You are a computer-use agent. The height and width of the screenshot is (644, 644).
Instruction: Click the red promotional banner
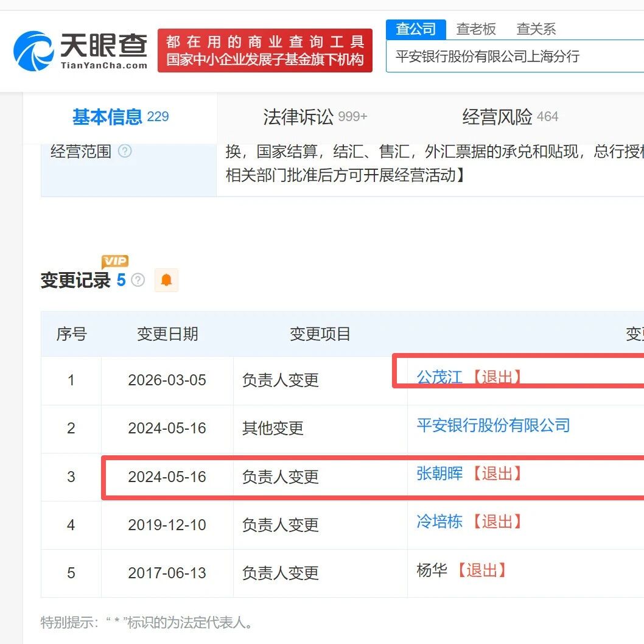(265, 51)
